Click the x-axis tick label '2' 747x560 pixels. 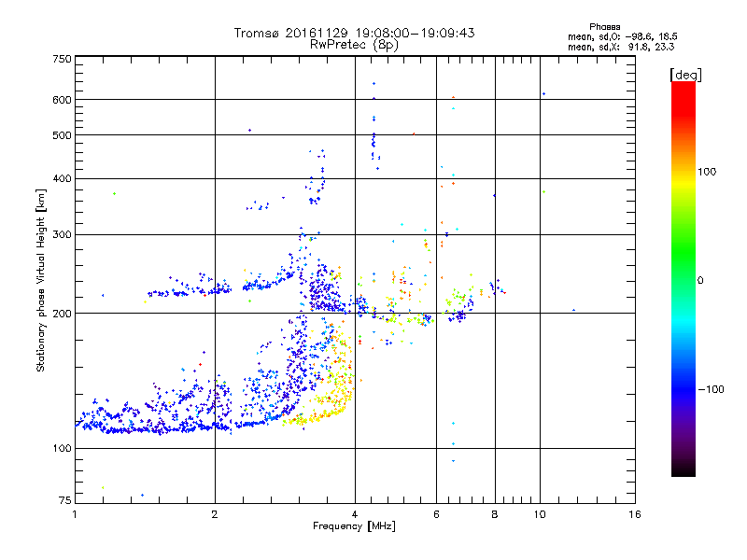(215, 514)
